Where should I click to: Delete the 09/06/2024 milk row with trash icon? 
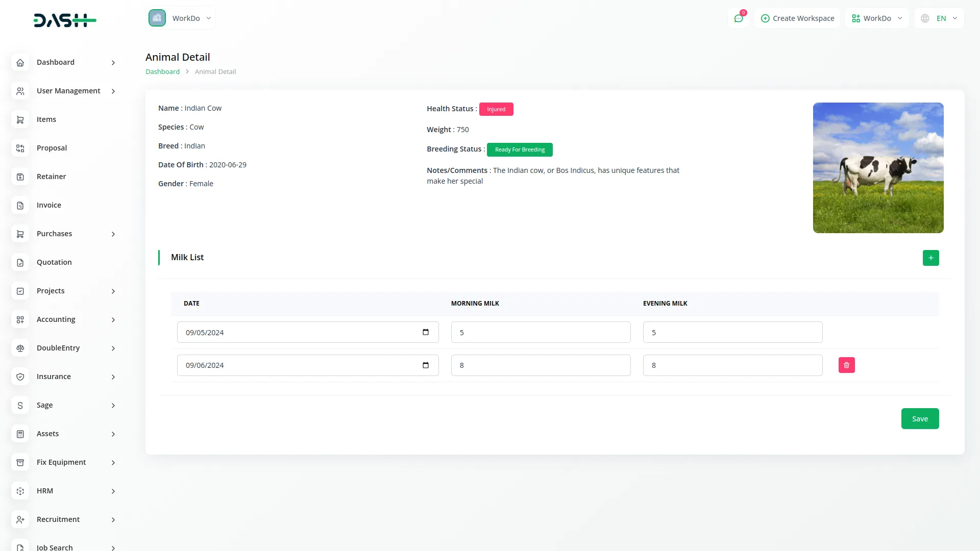846,365
